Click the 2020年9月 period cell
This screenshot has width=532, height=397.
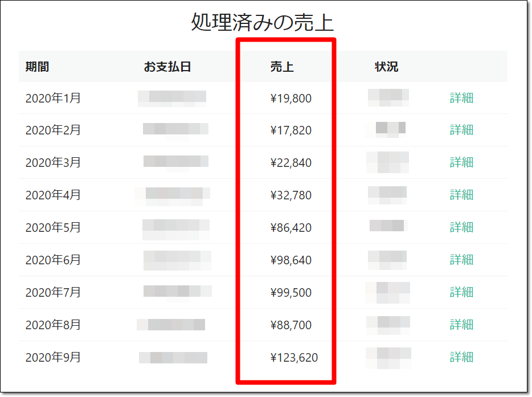(53, 358)
